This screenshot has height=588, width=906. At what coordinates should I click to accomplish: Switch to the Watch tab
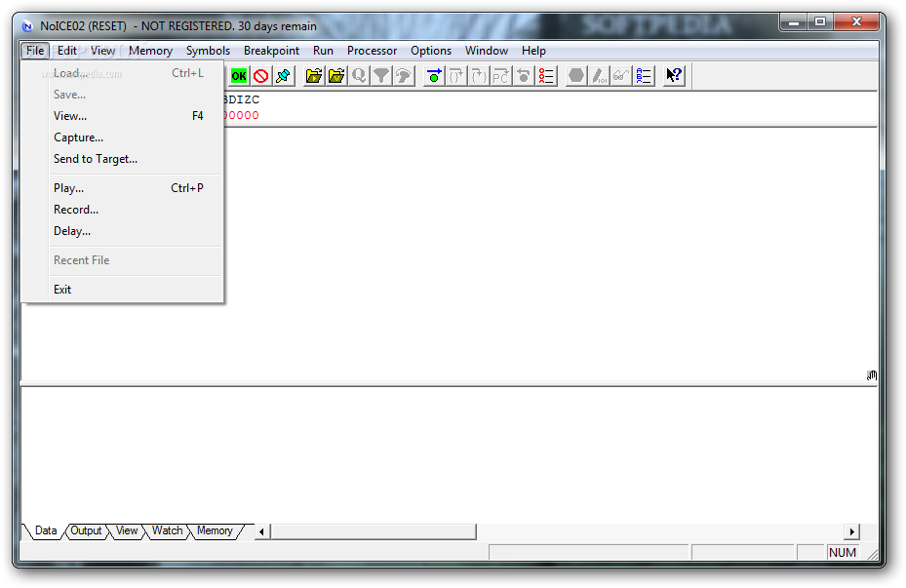167,530
